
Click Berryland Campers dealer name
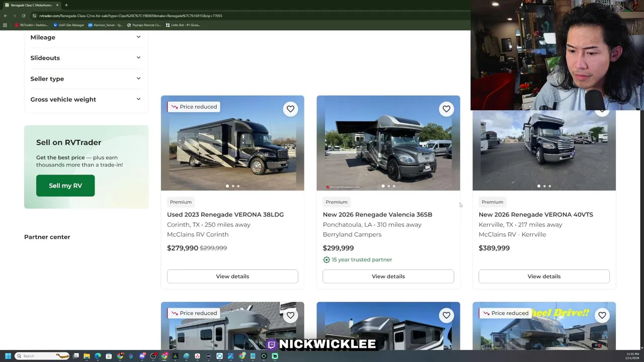pyautogui.click(x=352, y=234)
